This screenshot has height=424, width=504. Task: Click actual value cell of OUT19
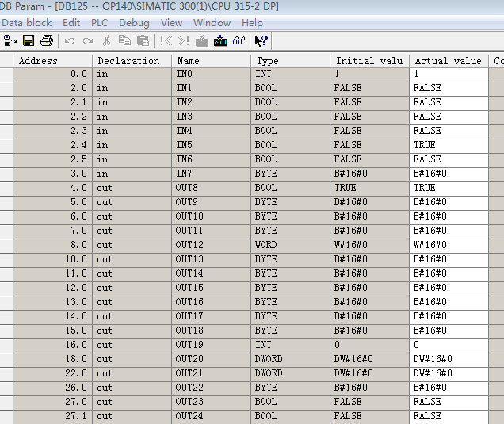[x=449, y=345]
